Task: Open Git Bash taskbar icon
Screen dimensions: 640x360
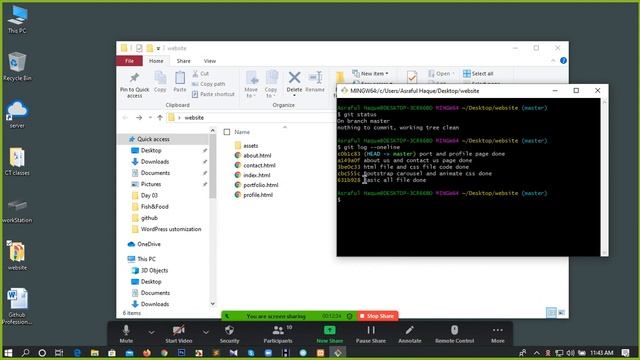Action: (338, 353)
